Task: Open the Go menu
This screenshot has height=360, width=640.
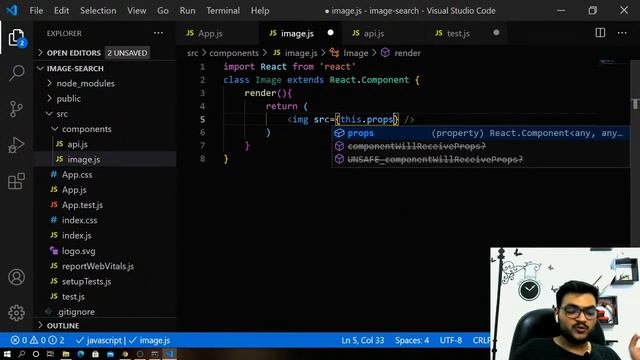Action: tap(162, 11)
